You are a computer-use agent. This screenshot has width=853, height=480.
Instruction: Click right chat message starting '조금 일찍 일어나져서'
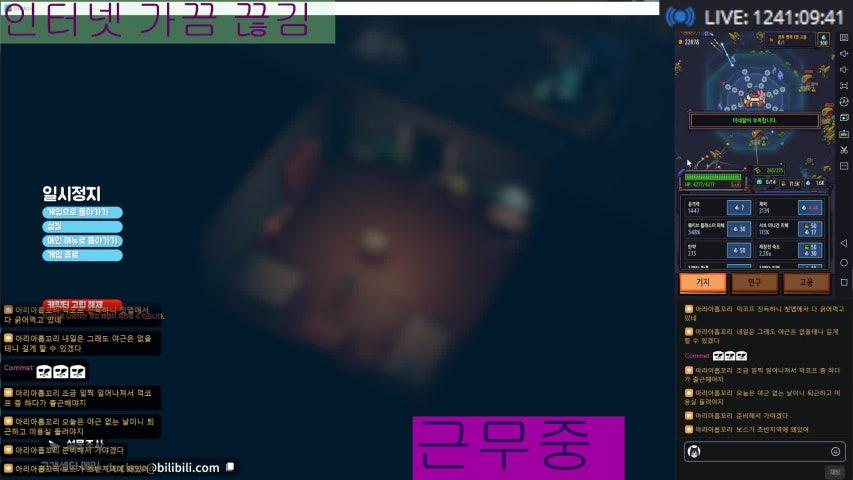762,374
